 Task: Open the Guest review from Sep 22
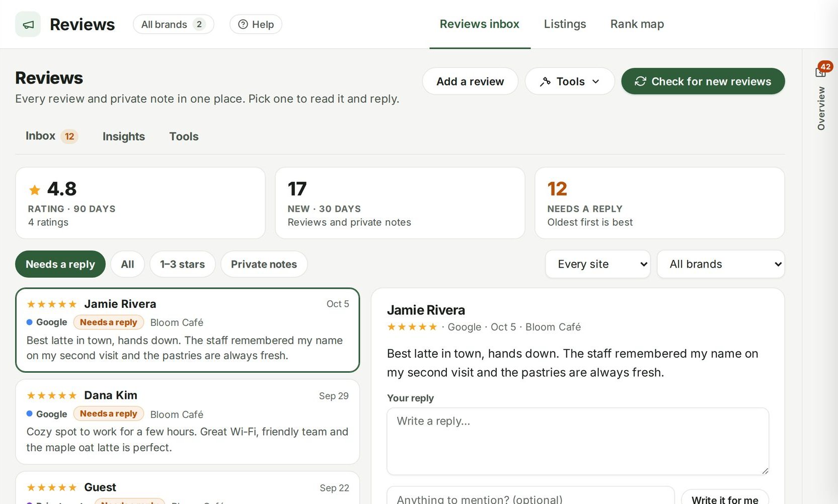[x=188, y=488]
